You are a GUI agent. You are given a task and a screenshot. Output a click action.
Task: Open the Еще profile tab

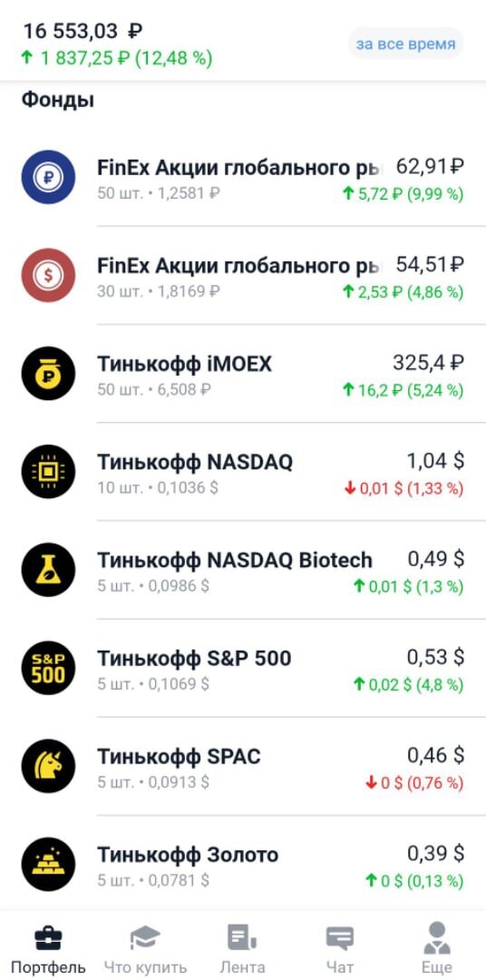pyautogui.click(x=437, y=949)
